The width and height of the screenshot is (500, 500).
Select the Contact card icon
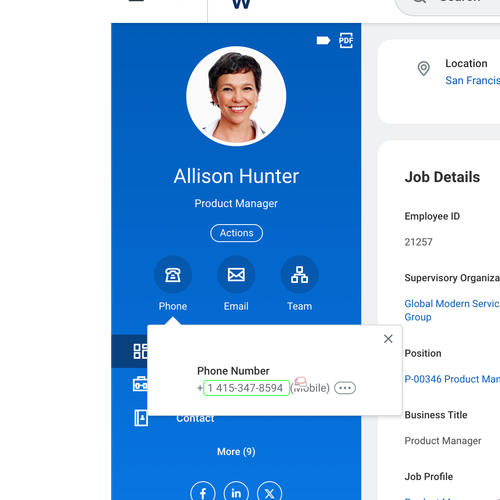click(141, 418)
